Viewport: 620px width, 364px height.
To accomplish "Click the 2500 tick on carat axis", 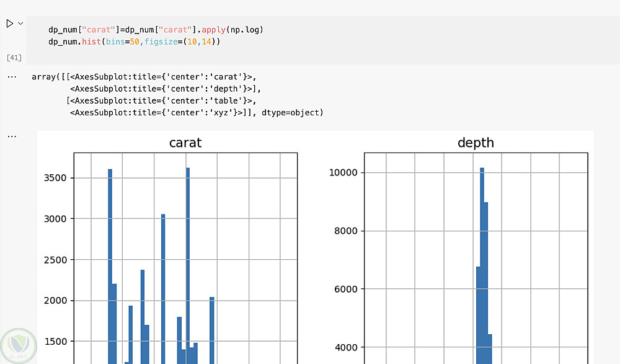I will [55, 260].
